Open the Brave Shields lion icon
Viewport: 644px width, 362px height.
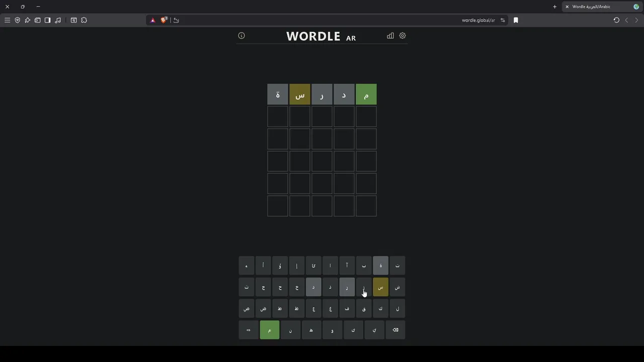(164, 20)
